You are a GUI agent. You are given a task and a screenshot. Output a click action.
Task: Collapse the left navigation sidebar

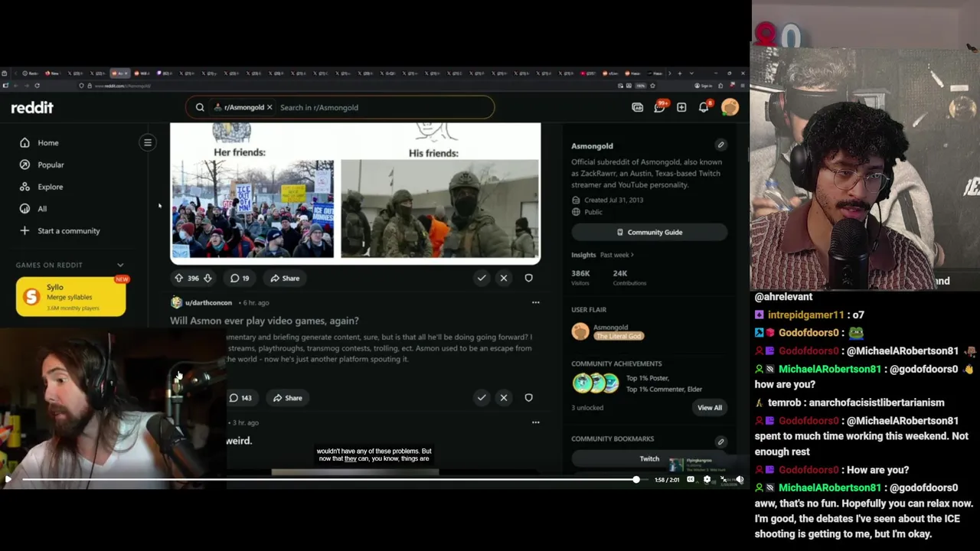pyautogui.click(x=148, y=142)
